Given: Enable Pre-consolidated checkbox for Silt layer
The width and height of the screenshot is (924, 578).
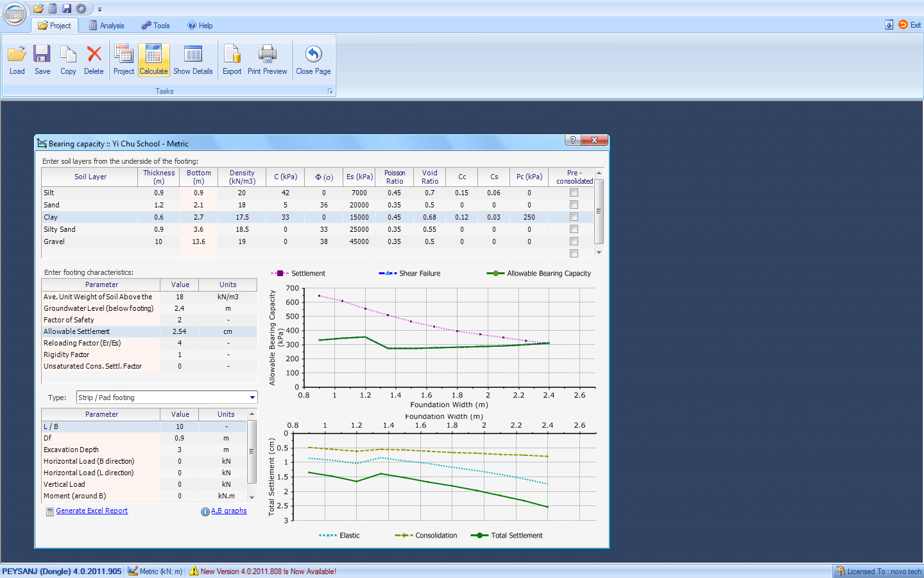Looking at the screenshot, I should [574, 193].
